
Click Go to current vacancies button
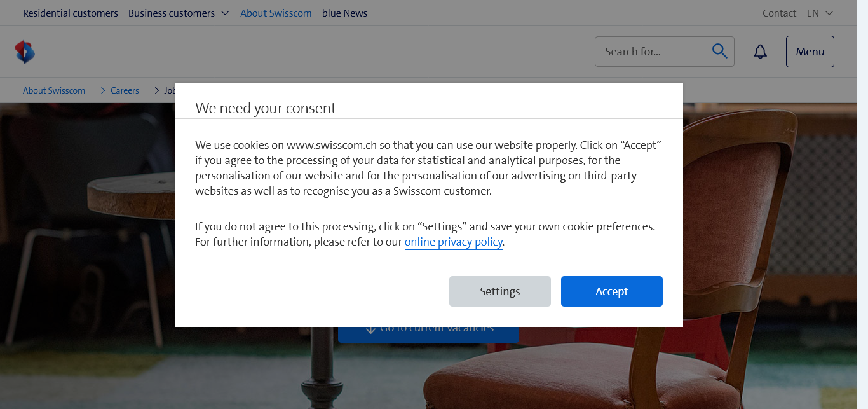pyautogui.click(x=428, y=335)
